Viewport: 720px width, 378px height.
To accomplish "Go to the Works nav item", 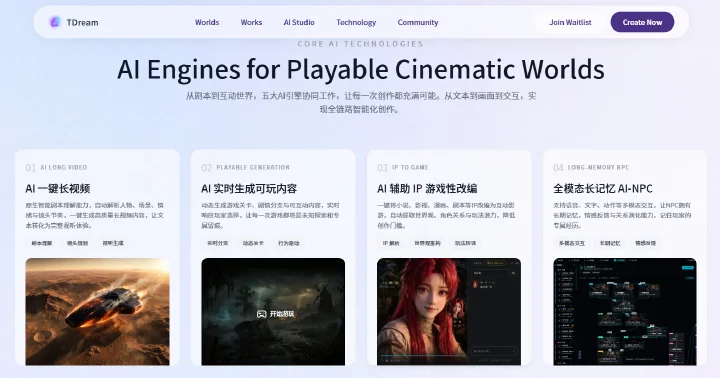I will click(251, 22).
